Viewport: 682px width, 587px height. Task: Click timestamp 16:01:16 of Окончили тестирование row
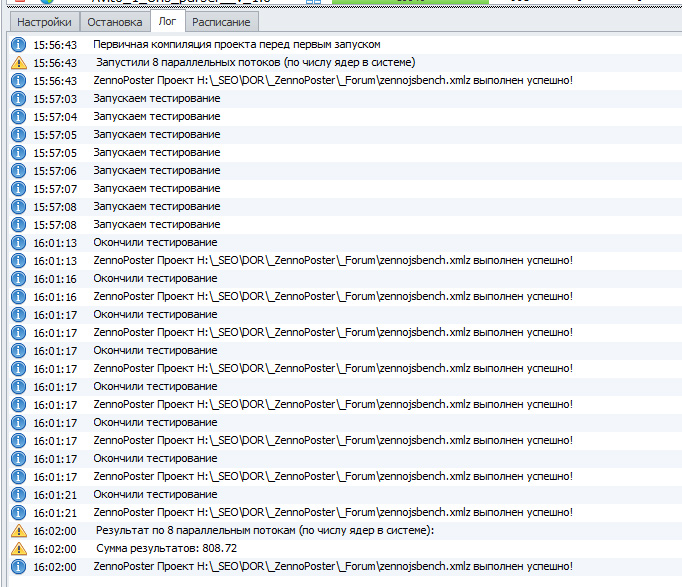click(x=55, y=279)
